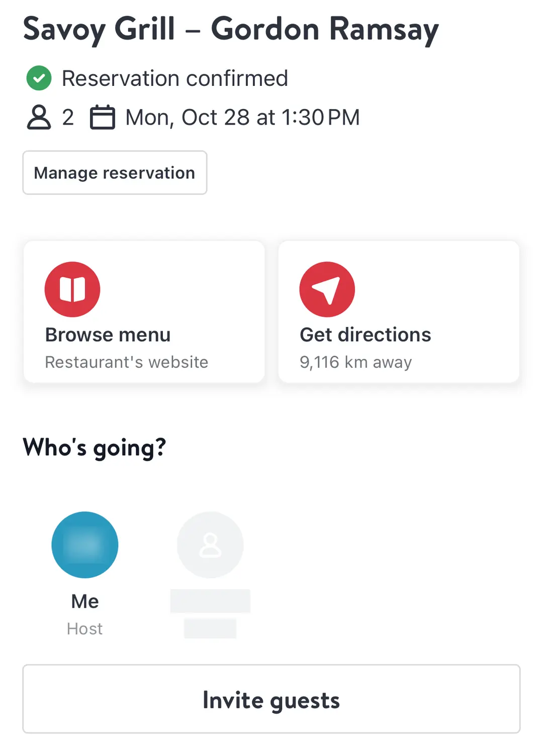
Task: Click the party size person icon
Action: coord(39,117)
